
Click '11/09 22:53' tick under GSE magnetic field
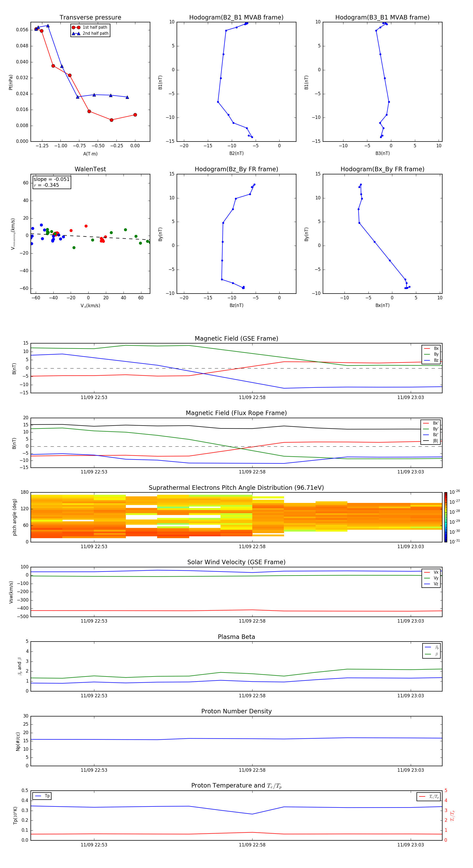[94, 398]
